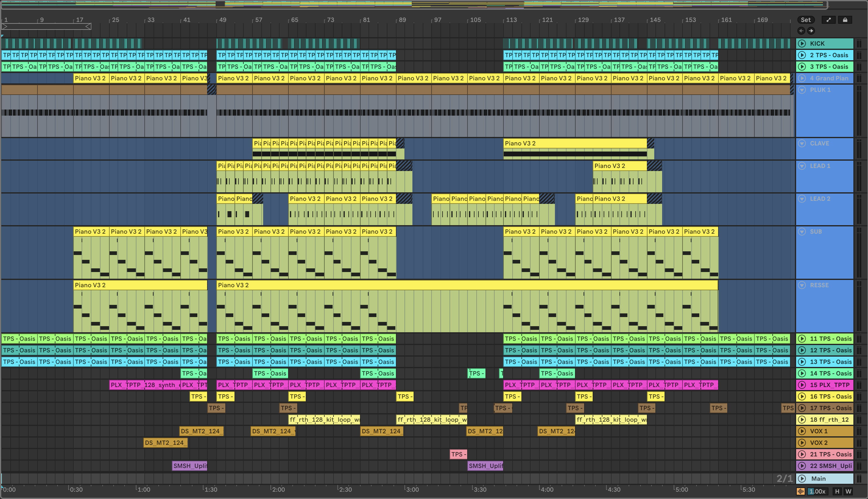
Task: Collapse the SUB track
Action: [802, 232]
